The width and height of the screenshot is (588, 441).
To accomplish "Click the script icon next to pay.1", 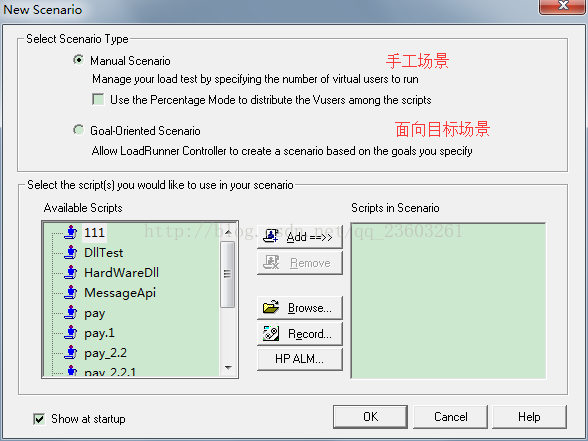I will coord(70,333).
